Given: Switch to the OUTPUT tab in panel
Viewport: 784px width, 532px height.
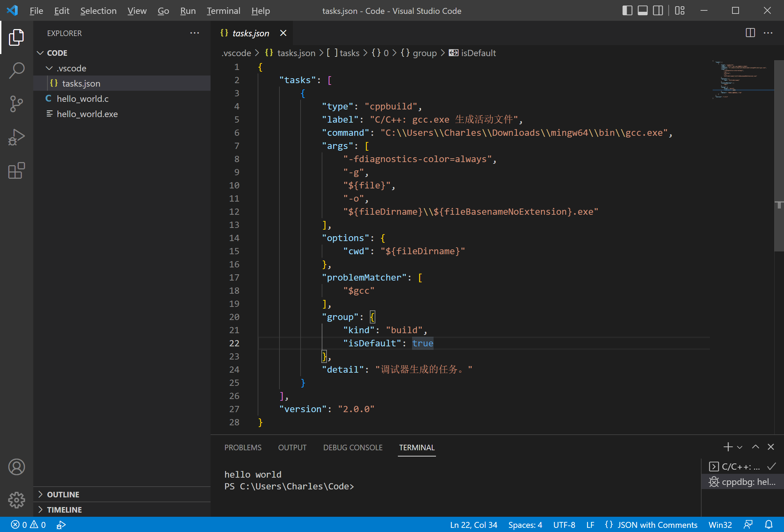Looking at the screenshot, I should (x=292, y=447).
